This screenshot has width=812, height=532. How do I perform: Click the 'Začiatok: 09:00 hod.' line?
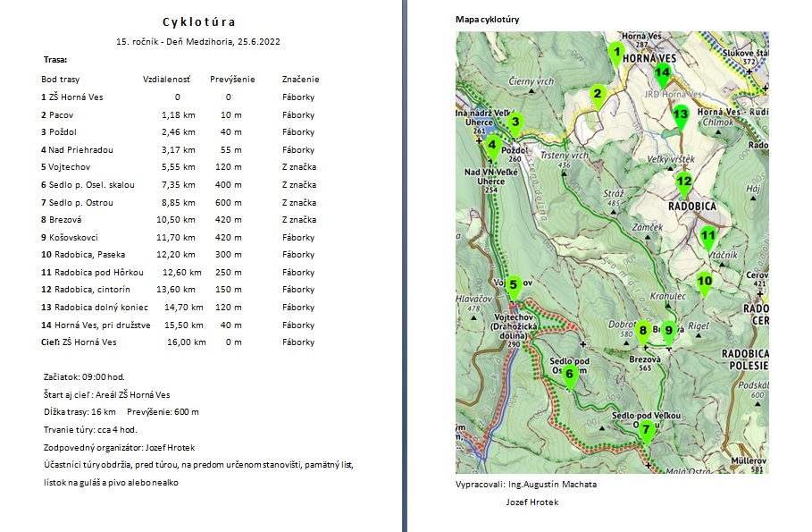click(84, 377)
